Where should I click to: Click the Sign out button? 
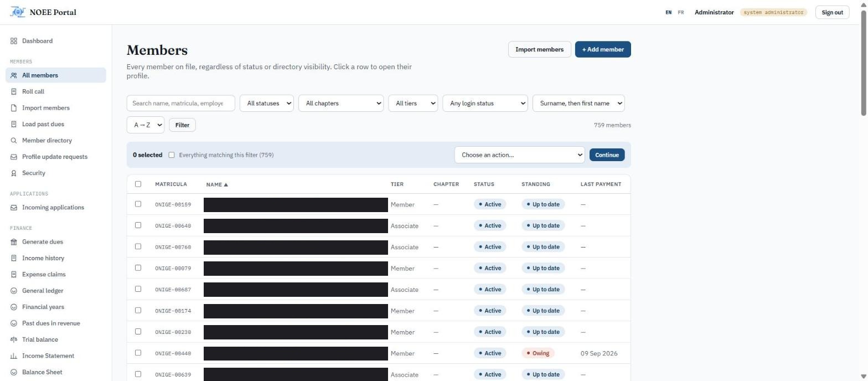[833, 12]
